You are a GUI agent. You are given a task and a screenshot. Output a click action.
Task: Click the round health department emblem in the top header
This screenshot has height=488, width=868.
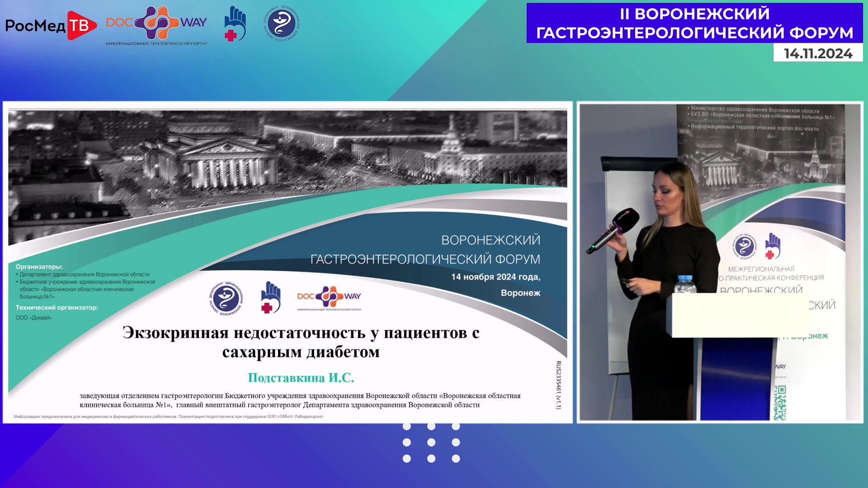coord(281,23)
